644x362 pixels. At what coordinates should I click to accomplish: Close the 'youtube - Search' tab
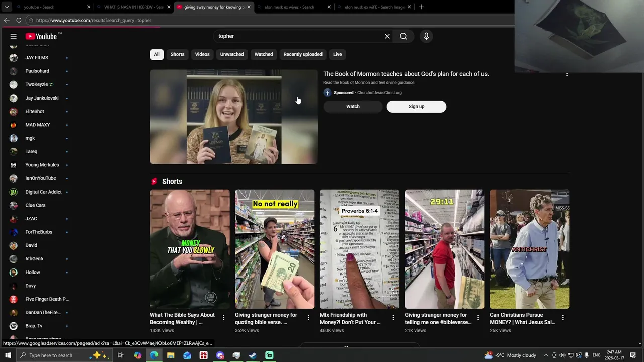89,7
